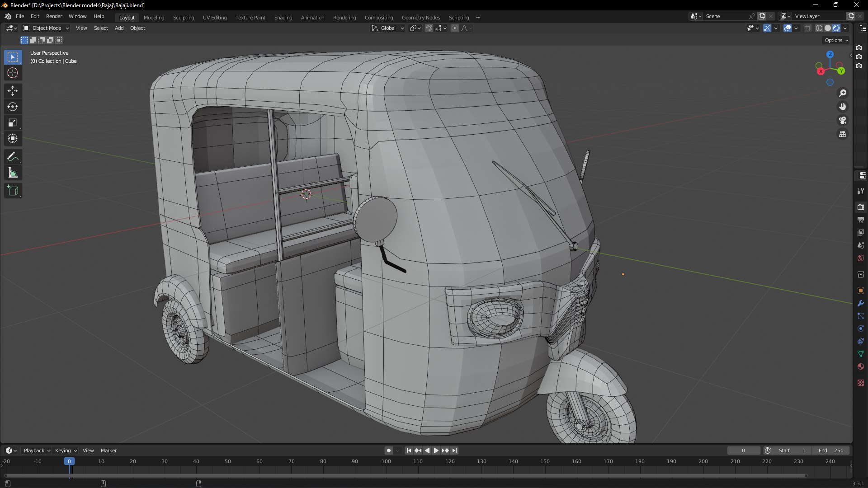The width and height of the screenshot is (868, 488).
Task: Open the Particles properties tab
Action: (x=861, y=316)
